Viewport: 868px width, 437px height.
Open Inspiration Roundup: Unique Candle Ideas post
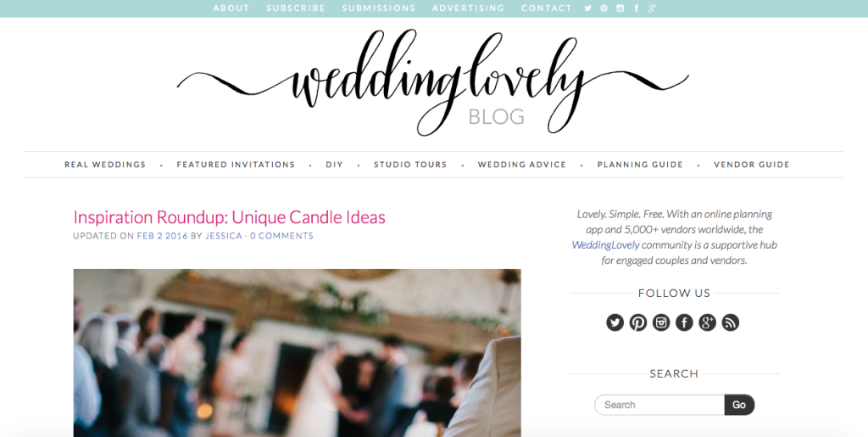coord(229,217)
